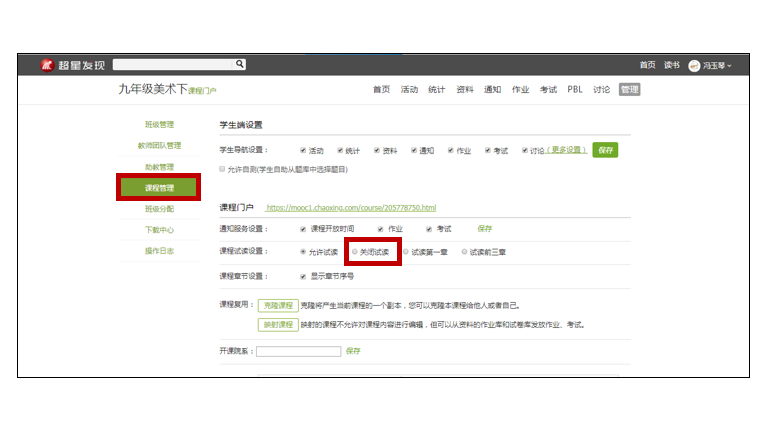Click 保存 next to 开课院系 field
Viewport: 768px width, 432px height.
[x=353, y=351]
